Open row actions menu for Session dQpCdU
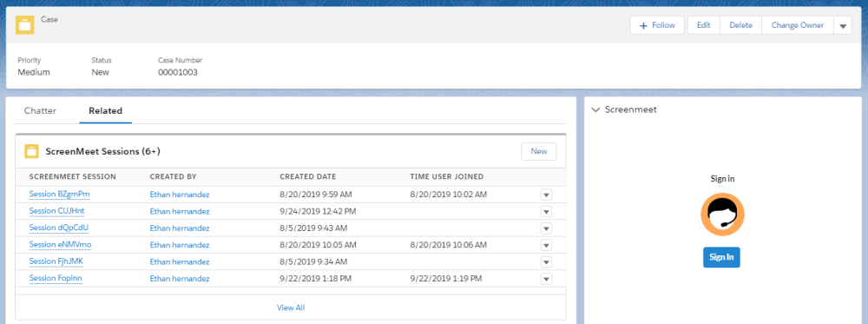Image resolution: width=868 pixels, height=324 pixels. coord(546,228)
